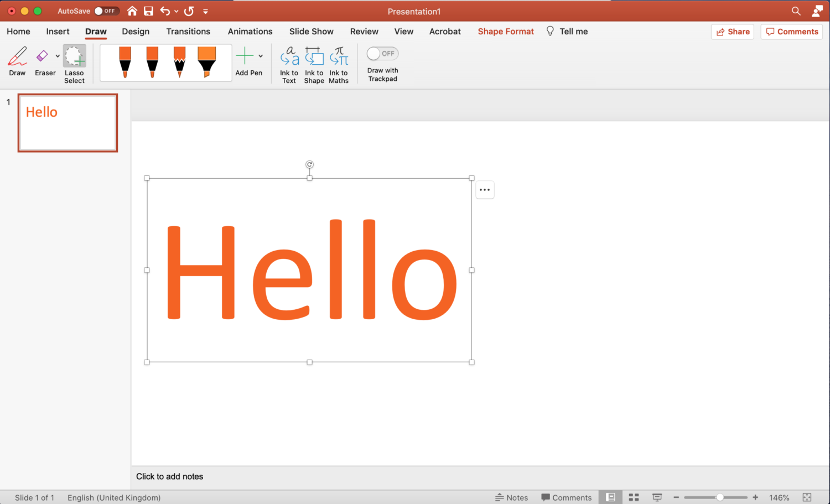Click the Share button

pos(732,32)
